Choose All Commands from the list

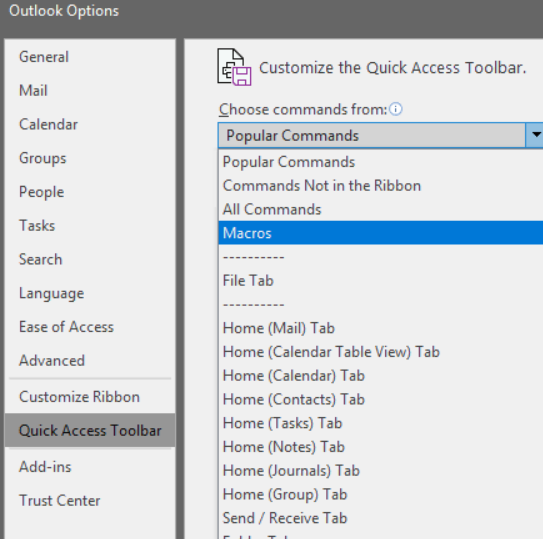pos(381,209)
